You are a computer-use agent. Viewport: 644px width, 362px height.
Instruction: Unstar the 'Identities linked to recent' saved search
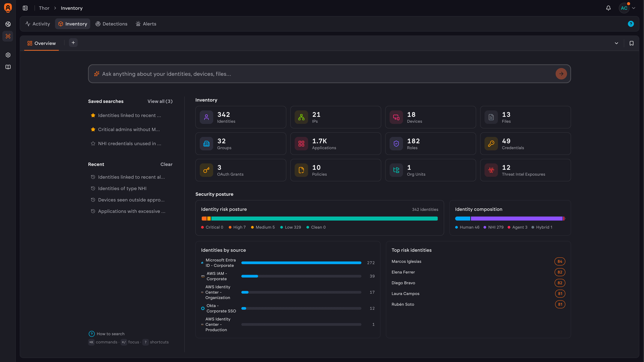tap(93, 115)
